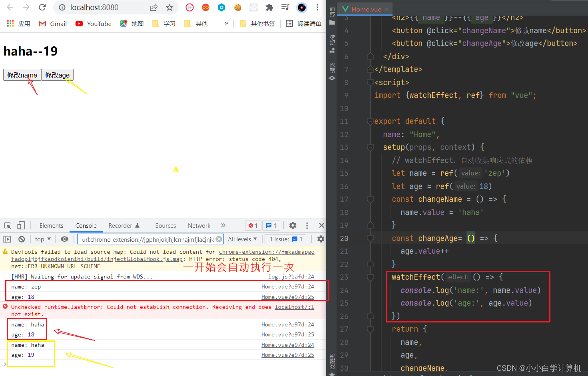Open the 项目 project tool window
588x376 pixels.
tap(332, 16)
